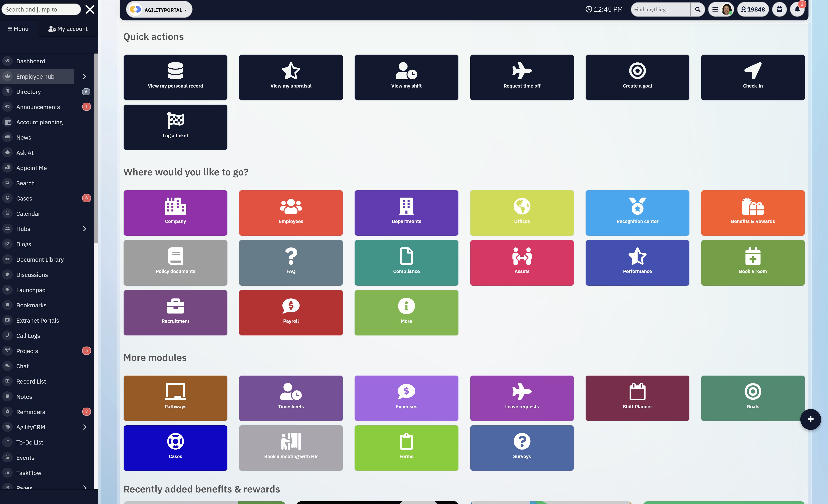The image size is (828, 504).
Task: Click the search magnifier next to Find anything
Action: (x=698, y=9)
